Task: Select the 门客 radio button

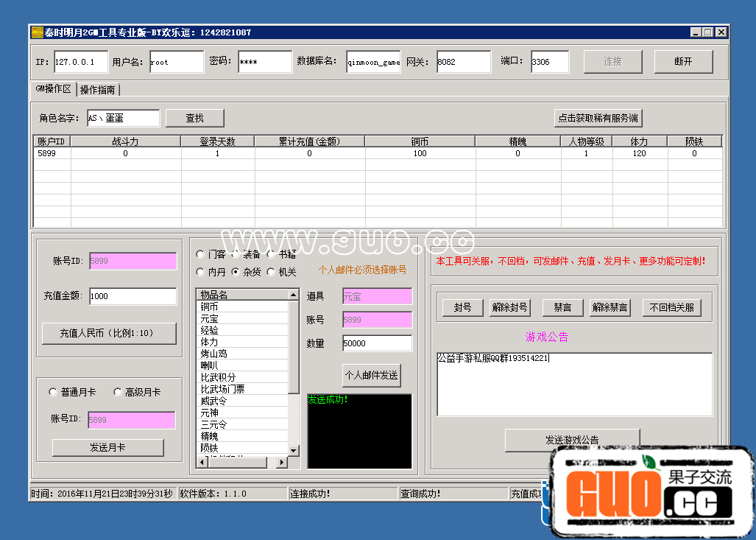Action: tap(200, 254)
